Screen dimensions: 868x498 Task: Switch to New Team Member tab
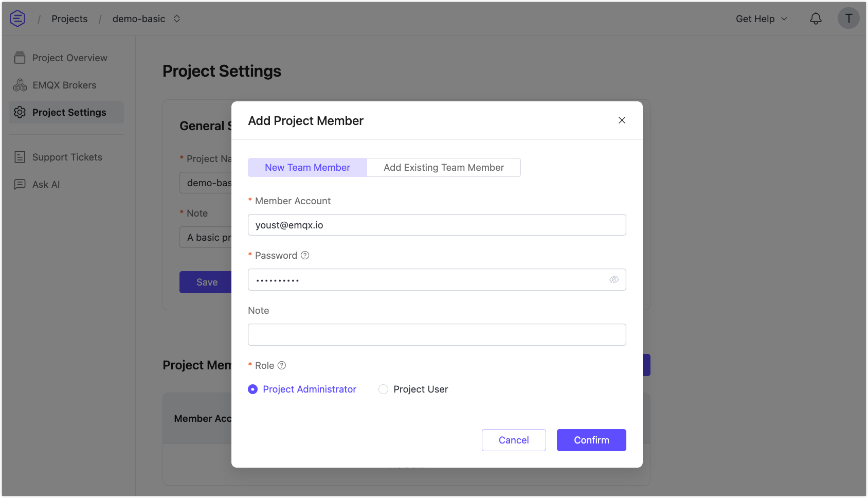[x=308, y=168]
